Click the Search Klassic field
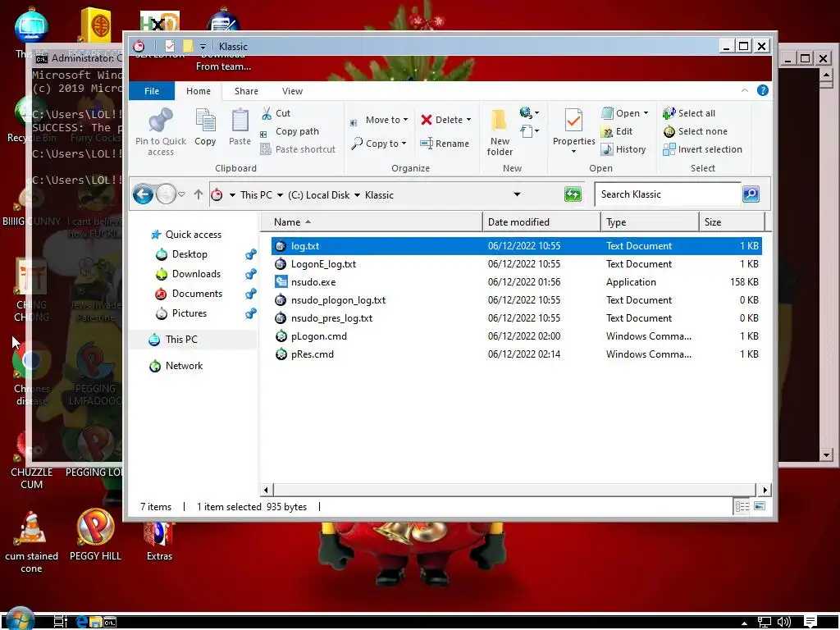Viewport: 840px width, 630px height. pos(668,194)
